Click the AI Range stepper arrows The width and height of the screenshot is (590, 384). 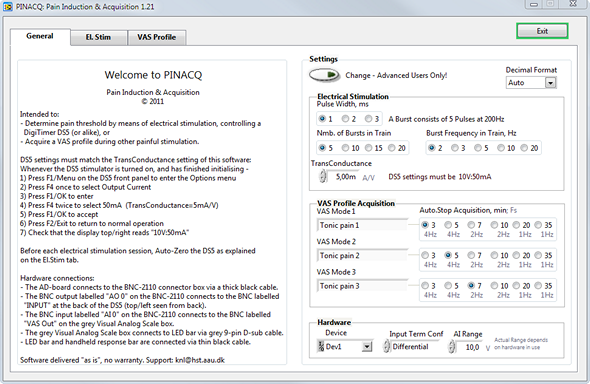[452, 346]
